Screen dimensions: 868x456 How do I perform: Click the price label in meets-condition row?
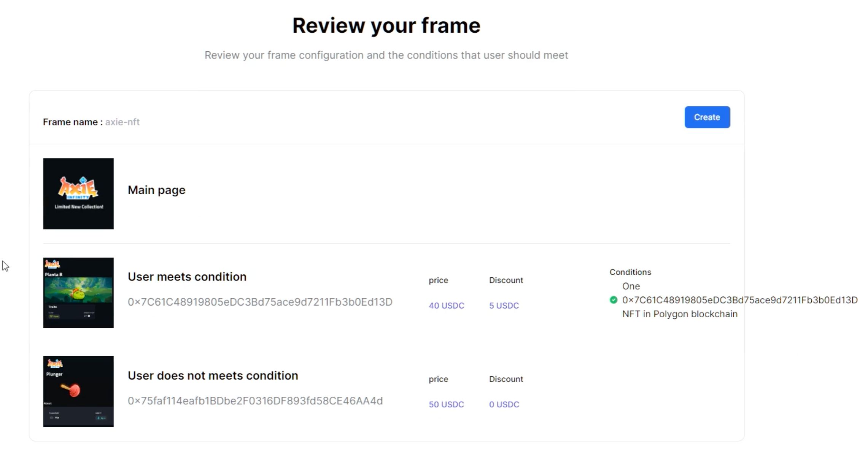439,280
